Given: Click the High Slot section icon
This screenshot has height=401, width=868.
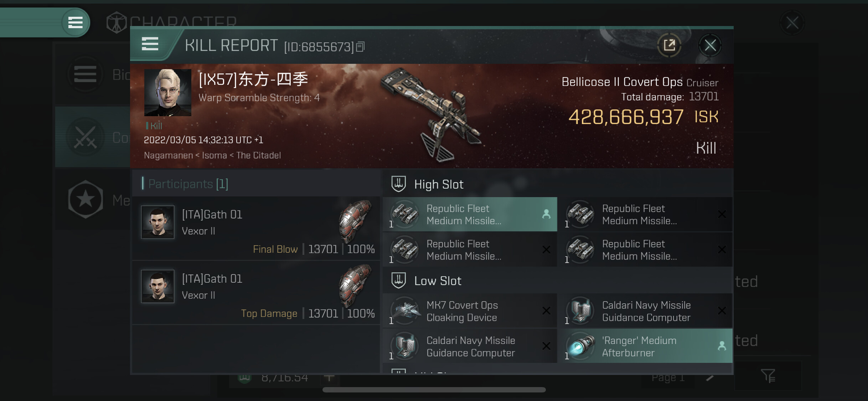Looking at the screenshot, I should pos(398,184).
